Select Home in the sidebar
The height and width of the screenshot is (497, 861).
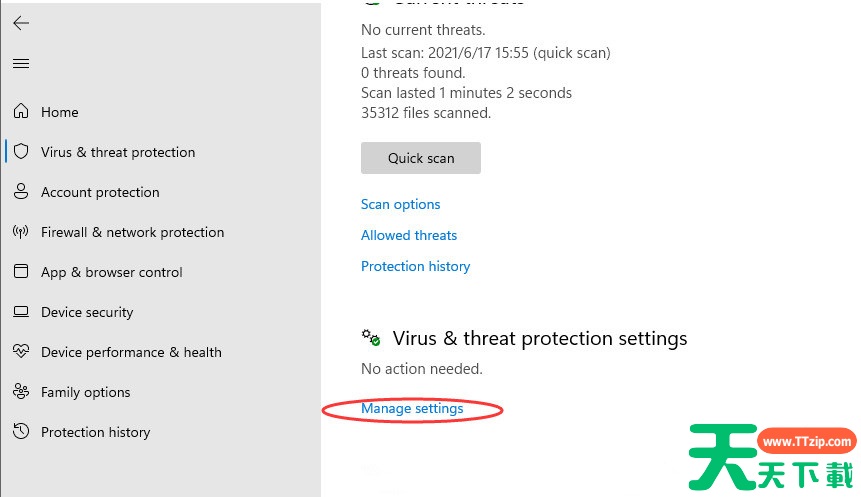(x=60, y=112)
